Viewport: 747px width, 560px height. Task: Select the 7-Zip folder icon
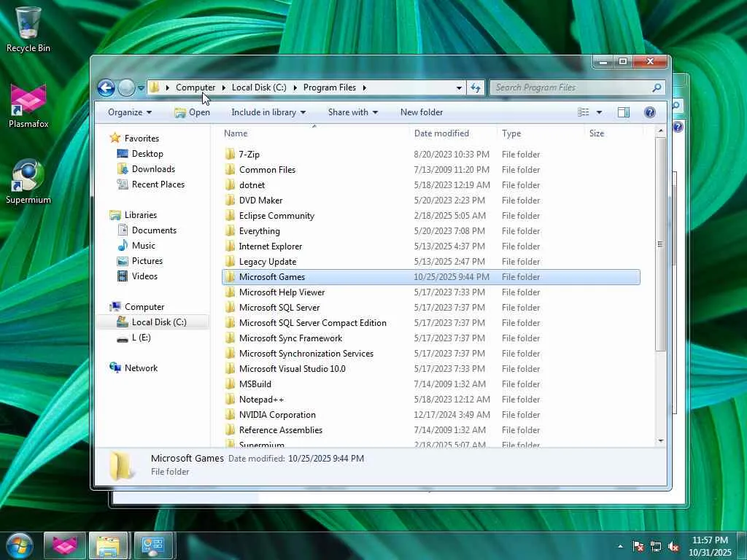230,154
